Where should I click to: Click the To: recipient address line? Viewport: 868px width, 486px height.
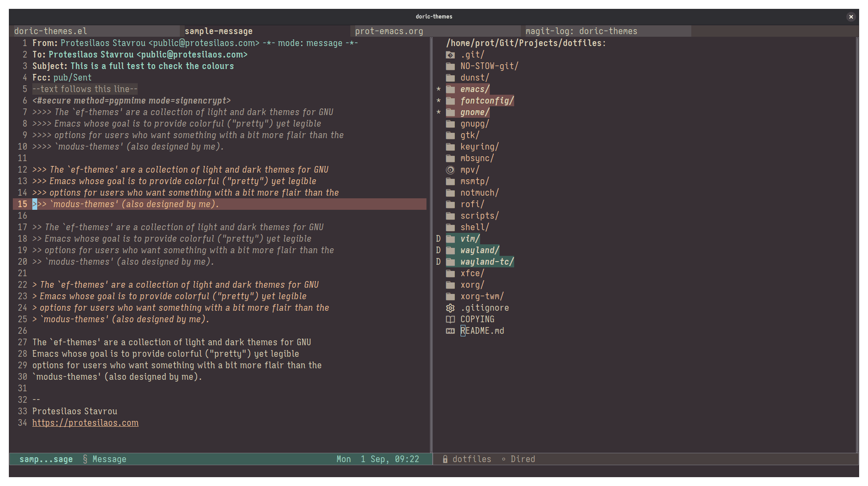pos(140,55)
